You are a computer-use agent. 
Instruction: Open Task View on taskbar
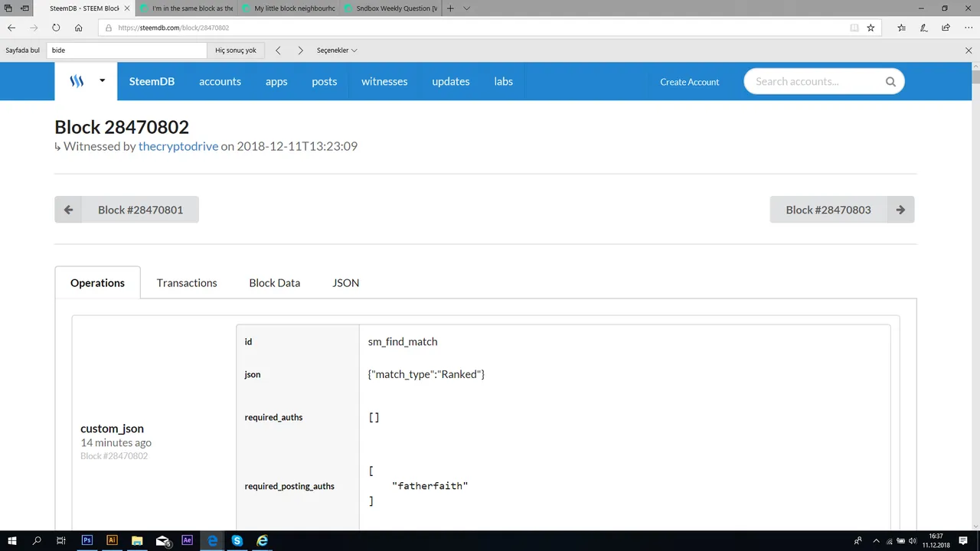61,540
